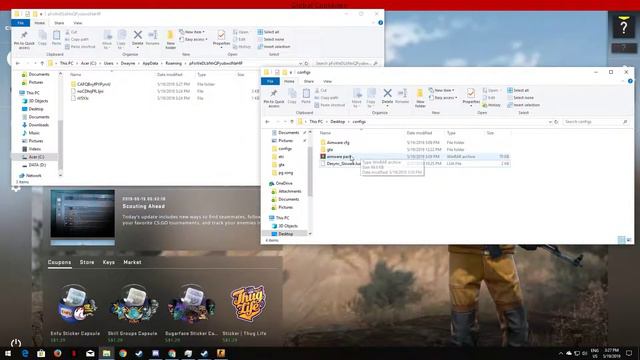
Task: Click Select none in config window ribbon
Action: 520,98
